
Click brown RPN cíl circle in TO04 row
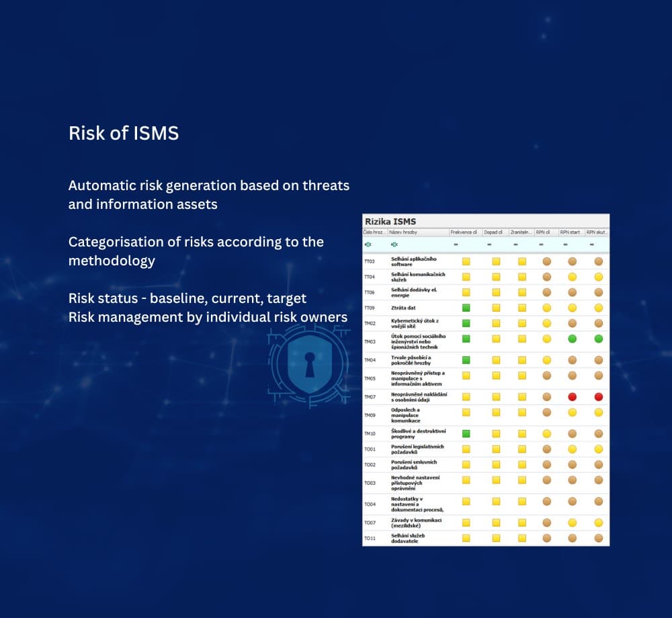coord(547,501)
